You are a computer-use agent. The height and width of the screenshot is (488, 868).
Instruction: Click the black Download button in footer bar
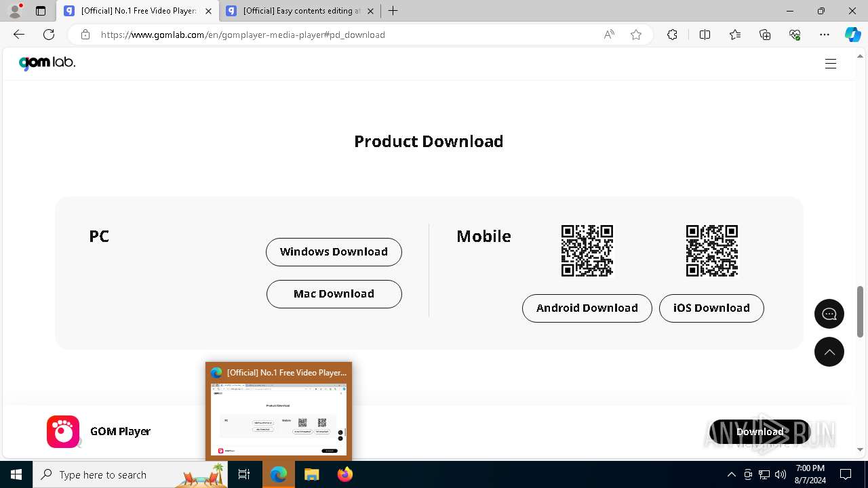tap(759, 432)
